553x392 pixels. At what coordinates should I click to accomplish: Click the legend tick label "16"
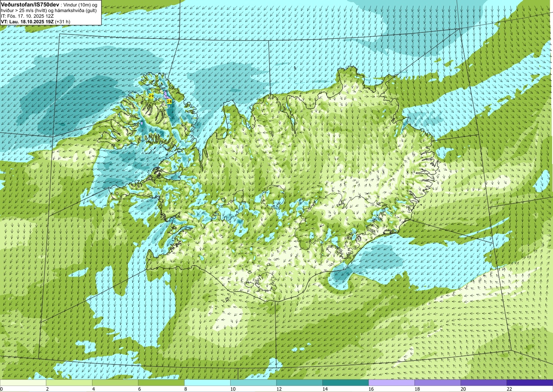[x=371, y=389]
